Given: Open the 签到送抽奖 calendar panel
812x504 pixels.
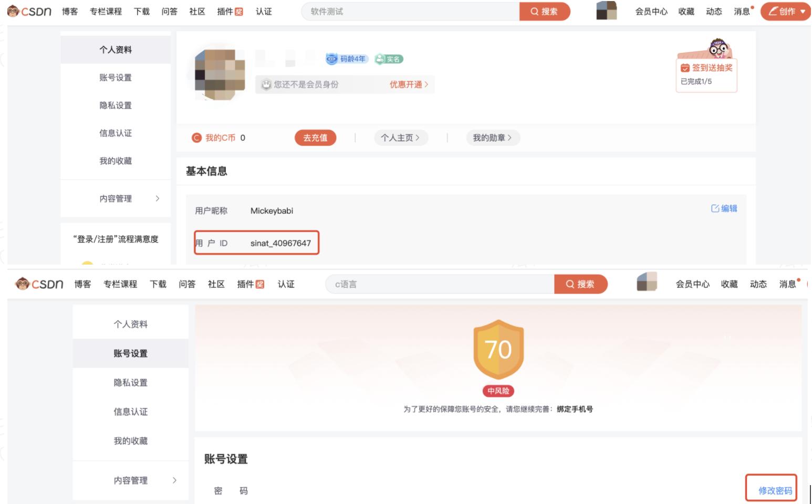Looking at the screenshot, I should [706, 67].
